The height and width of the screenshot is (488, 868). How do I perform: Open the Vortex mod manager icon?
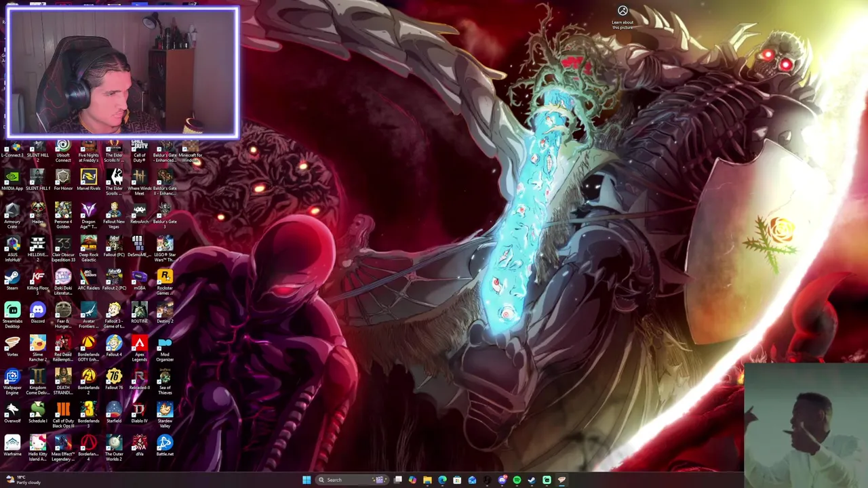pyautogui.click(x=12, y=347)
